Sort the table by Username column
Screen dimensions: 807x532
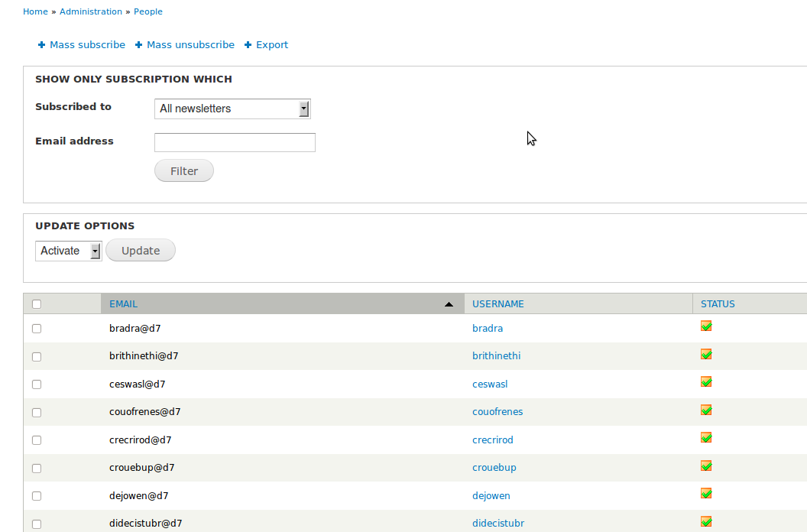497,304
